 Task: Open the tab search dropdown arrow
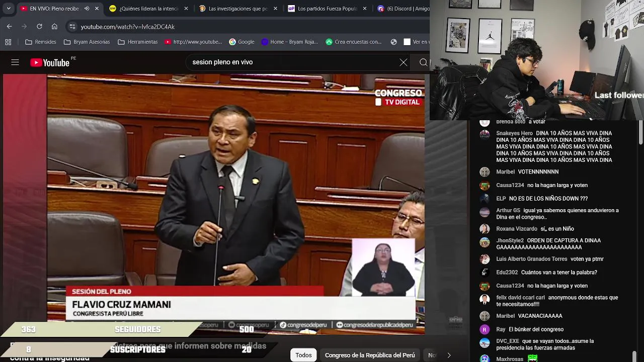click(9, 9)
